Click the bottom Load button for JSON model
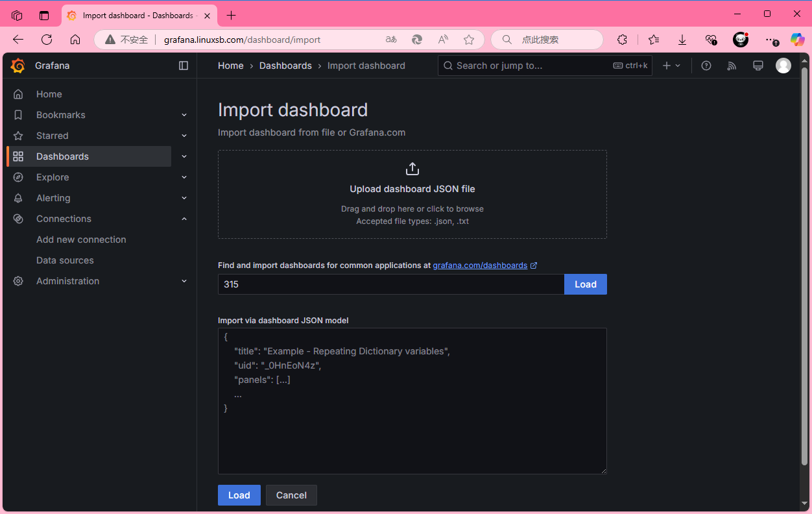812x514 pixels. 239,495
